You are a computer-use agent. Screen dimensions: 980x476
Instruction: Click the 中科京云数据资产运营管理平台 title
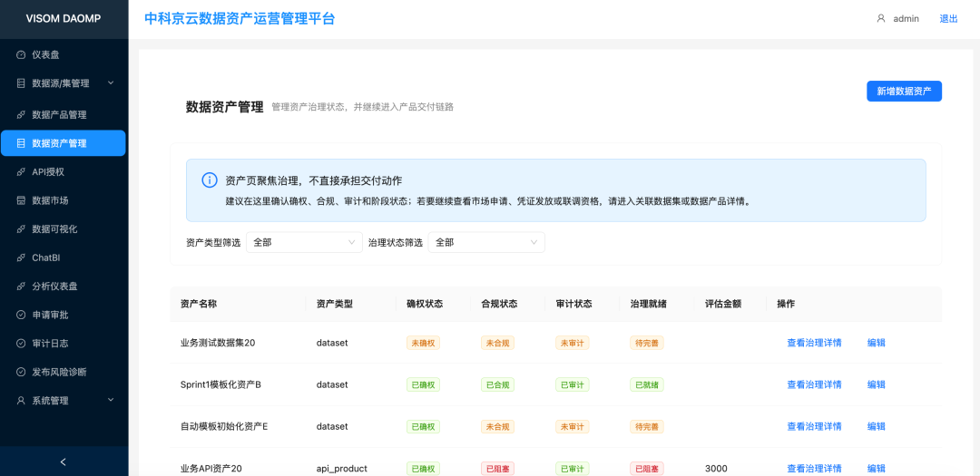tap(240, 19)
